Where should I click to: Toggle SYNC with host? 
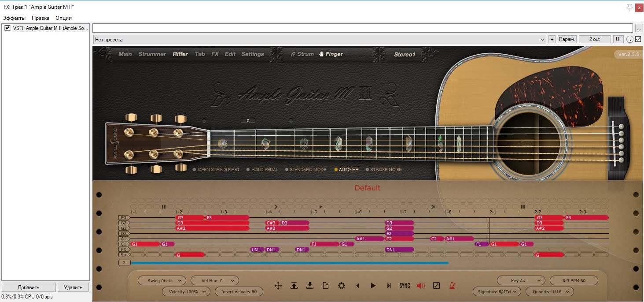coord(405,286)
